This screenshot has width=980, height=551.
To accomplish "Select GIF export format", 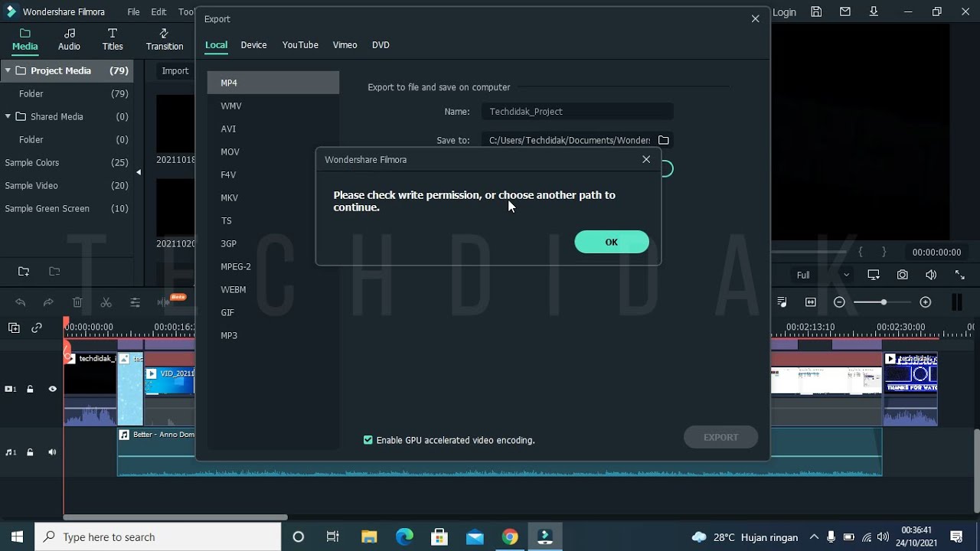I will (x=273, y=312).
